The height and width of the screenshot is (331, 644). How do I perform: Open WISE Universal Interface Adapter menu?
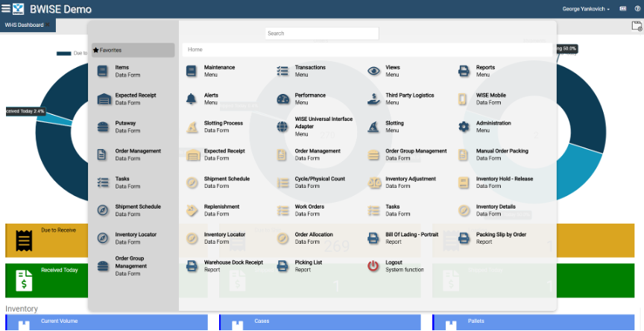pyautogui.click(x=315, y=127)
